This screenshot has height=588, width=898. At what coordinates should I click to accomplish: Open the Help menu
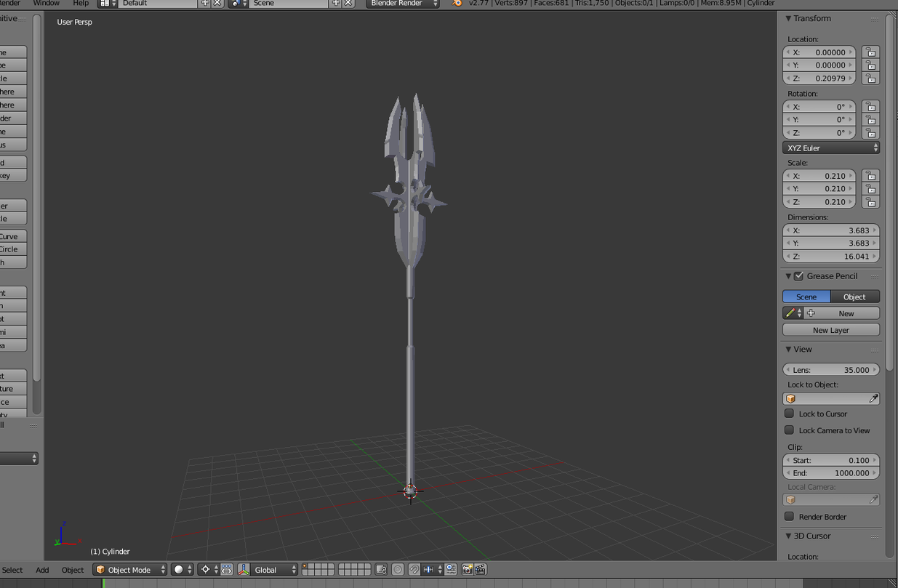pyautogui.click(x=81, y=4)
